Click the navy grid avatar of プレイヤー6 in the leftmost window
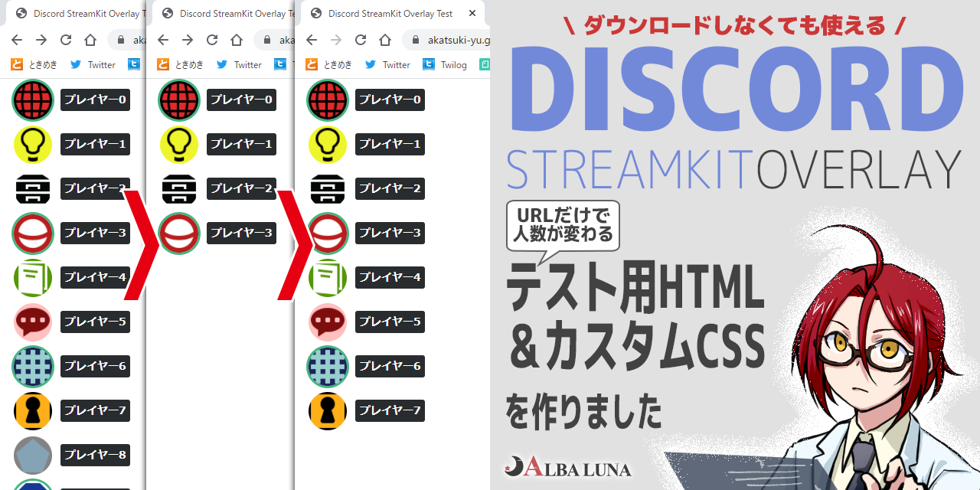The height and width of the screenshot is (490, 980). click(x=33, y=367)
